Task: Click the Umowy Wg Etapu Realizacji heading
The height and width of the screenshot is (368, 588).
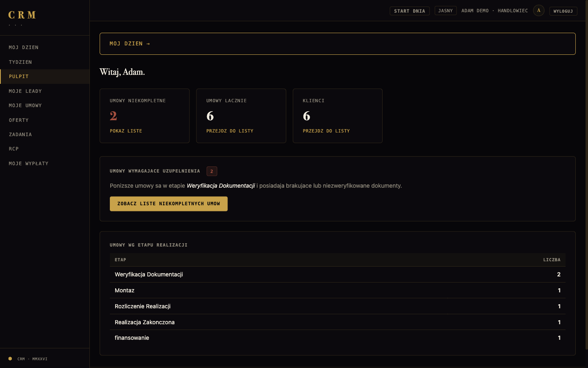Action: pos(149,245)
